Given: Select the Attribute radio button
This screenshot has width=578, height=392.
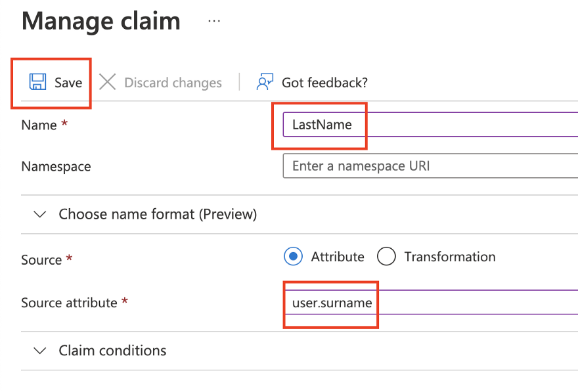Looking at the screenshot, I should [x=294, y=257].
